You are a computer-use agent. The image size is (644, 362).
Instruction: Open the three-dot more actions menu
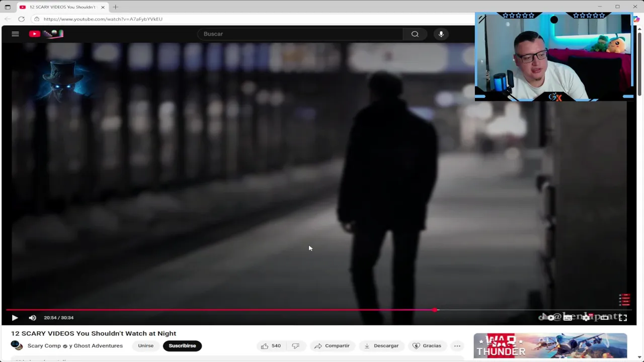[x=457, y=346]
